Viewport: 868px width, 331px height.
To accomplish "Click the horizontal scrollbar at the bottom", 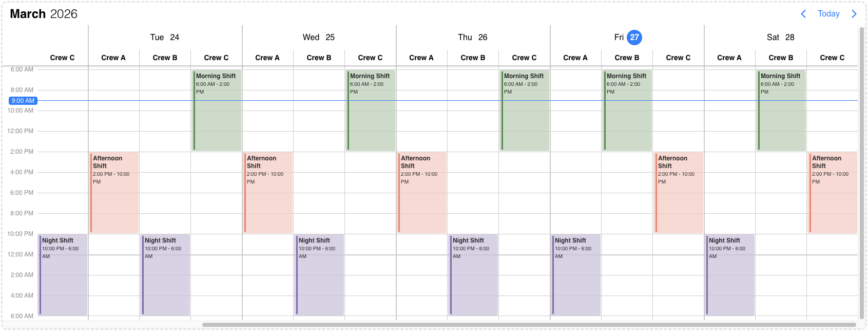I will (529, 325).
